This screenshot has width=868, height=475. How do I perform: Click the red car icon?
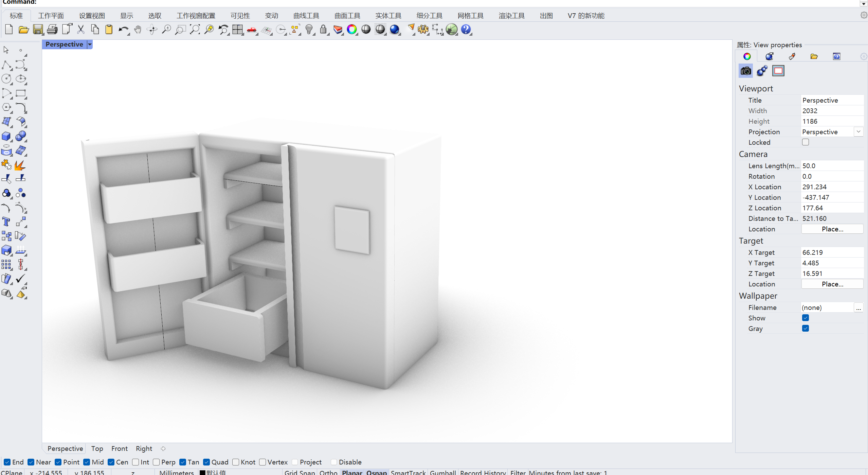252,30
